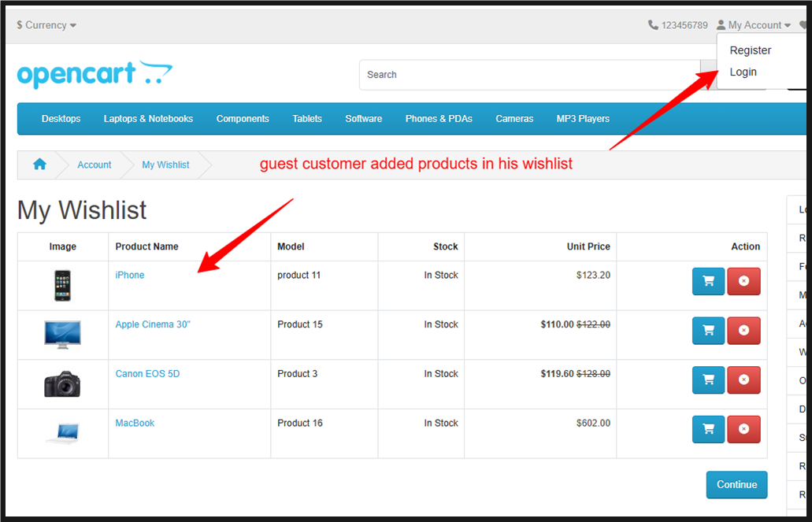
Task: Open the MacBook product link
Action: [x=135, y=423]
